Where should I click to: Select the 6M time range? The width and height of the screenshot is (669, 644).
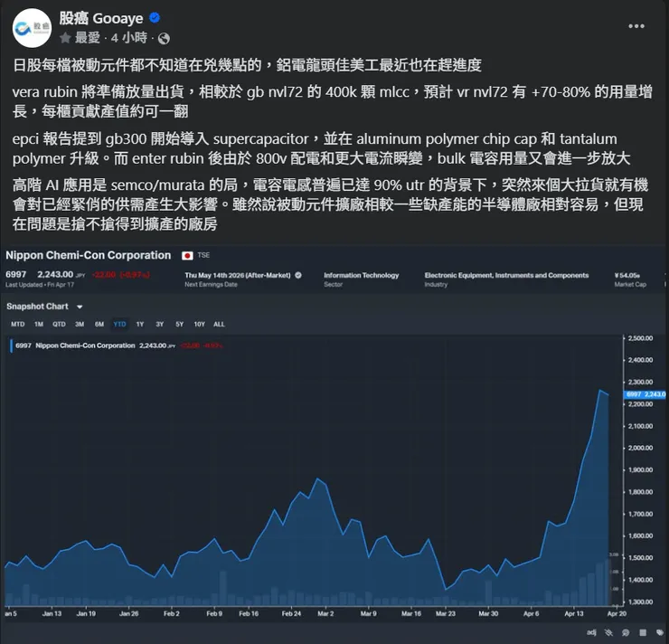[x=99, y=325]
